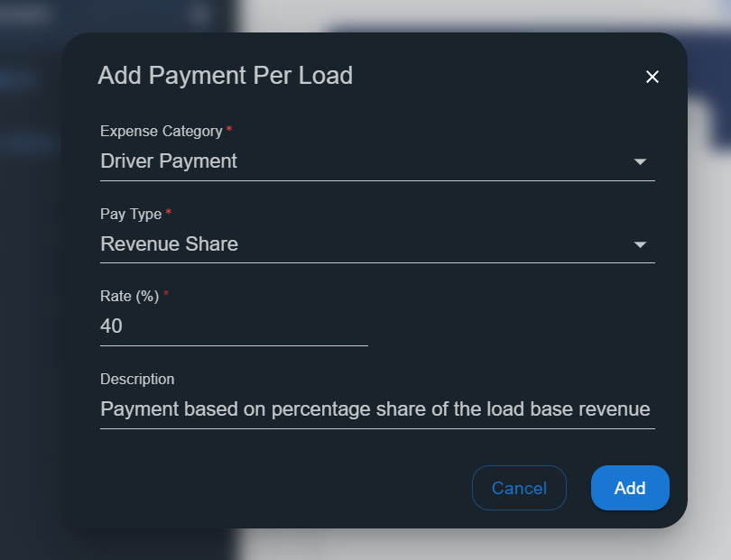Image resolution: width=731 pixels, height=560 pixels.
Task: Open the Revenue Share selection field
Action: [x=377, y=244]
